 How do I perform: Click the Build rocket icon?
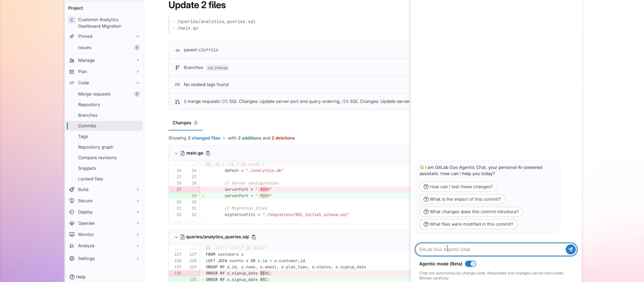pyautogui.click(x=72, y=189)
